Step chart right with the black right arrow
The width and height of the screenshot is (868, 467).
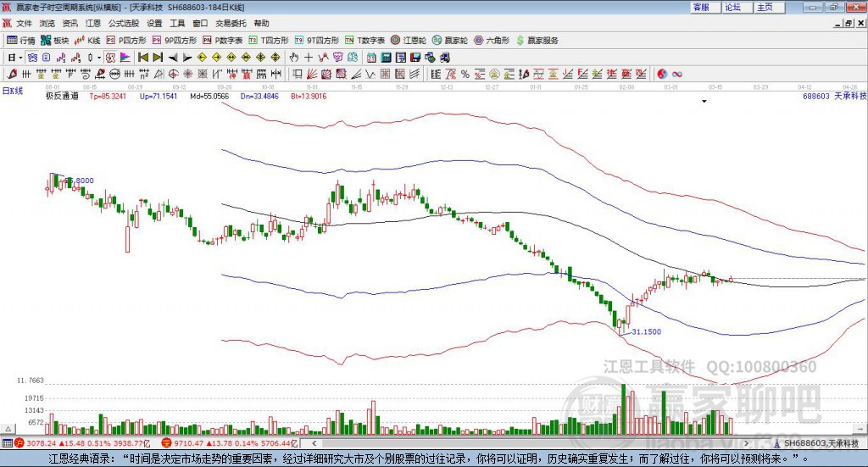(187, 58)
